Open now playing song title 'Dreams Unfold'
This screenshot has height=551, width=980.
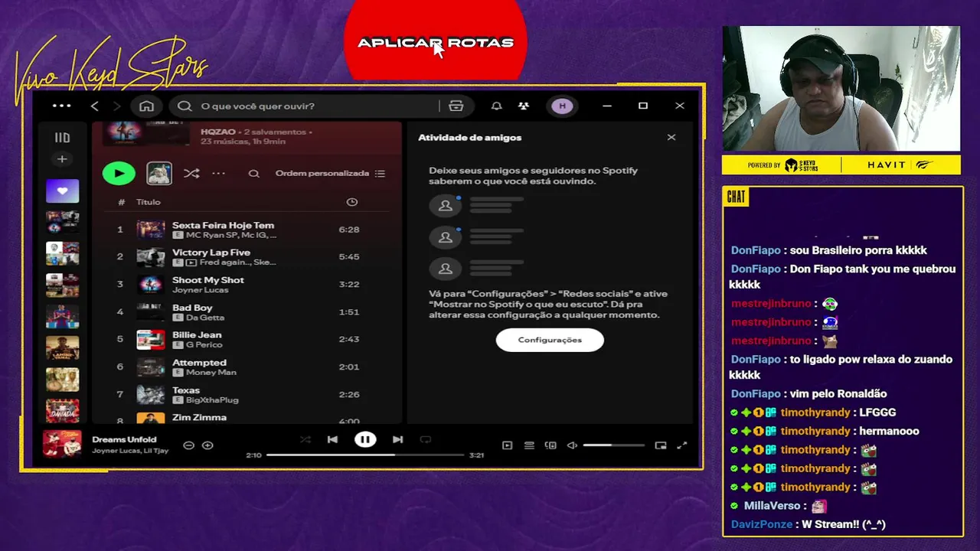pyautogui.click(x=124, y=439)
